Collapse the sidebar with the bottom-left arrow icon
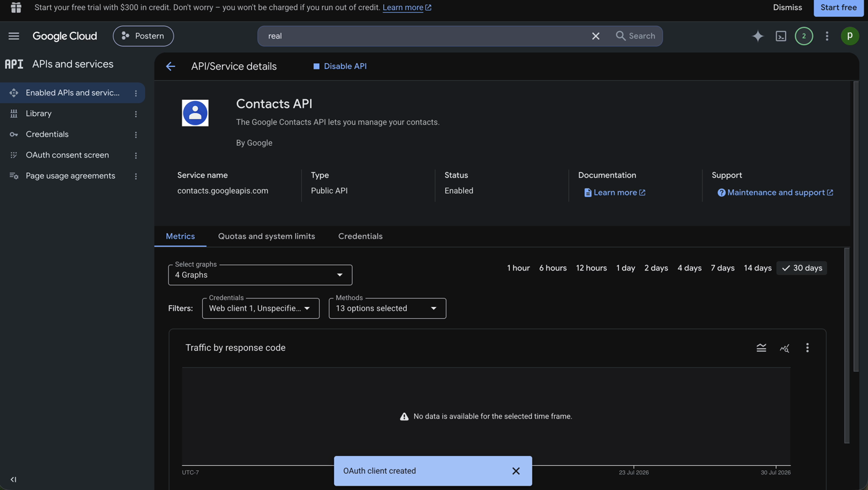The height and width of the screenshot is (490, 868). [x=14, y=479]
